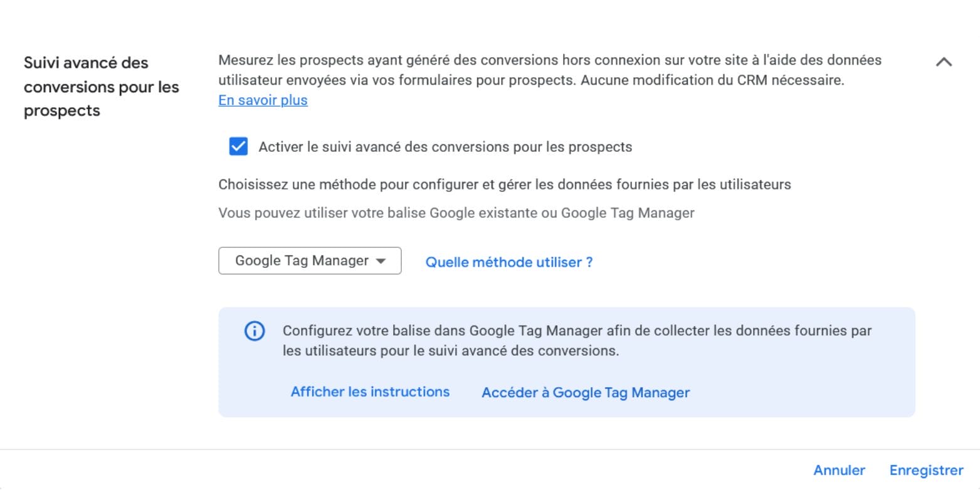This screenshot has width=980, height=490.
Task: Collapse the section with the top-right chevron
Action: point(944,62)
